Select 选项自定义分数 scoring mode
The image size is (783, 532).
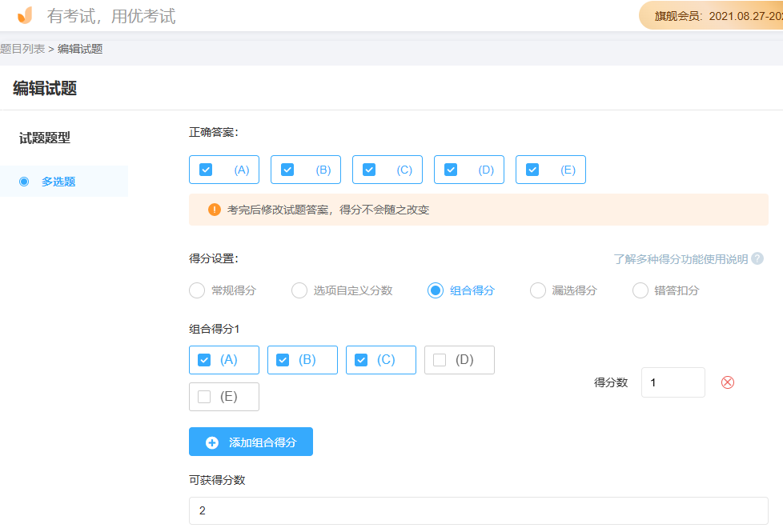(299, 290)
